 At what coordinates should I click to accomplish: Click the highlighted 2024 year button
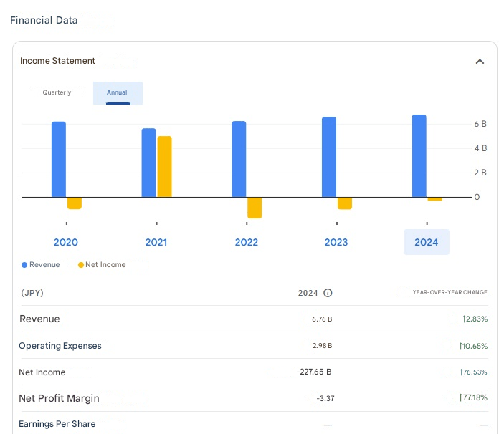pyautogui.click(x=426, y=242)
